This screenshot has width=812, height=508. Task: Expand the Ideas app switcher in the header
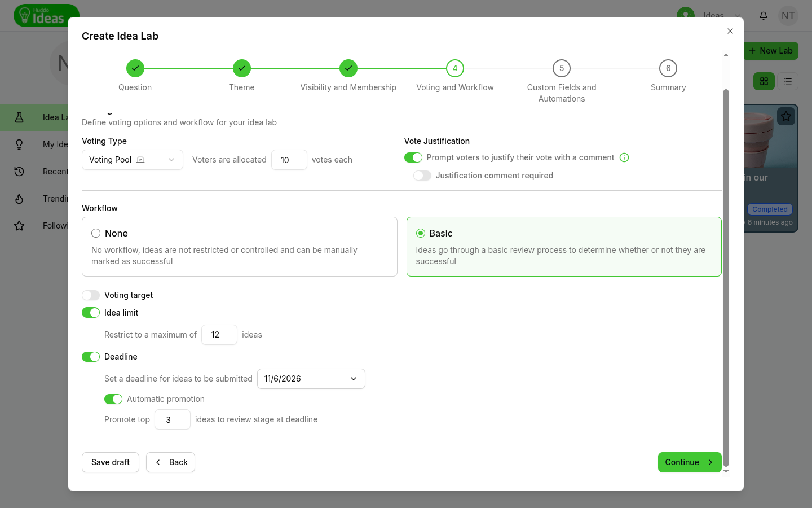738,16
